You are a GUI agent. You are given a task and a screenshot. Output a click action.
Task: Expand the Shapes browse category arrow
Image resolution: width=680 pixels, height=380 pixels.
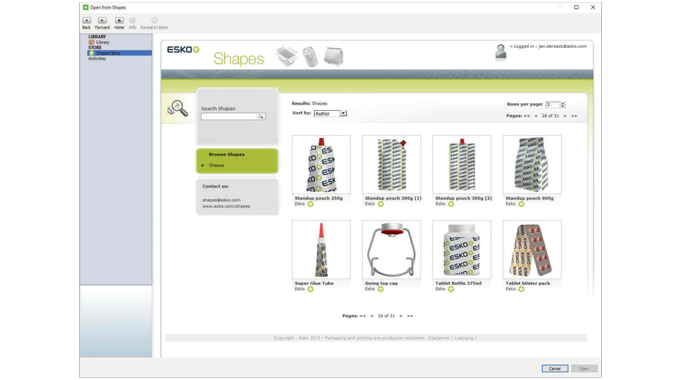[x=203, y=165]
